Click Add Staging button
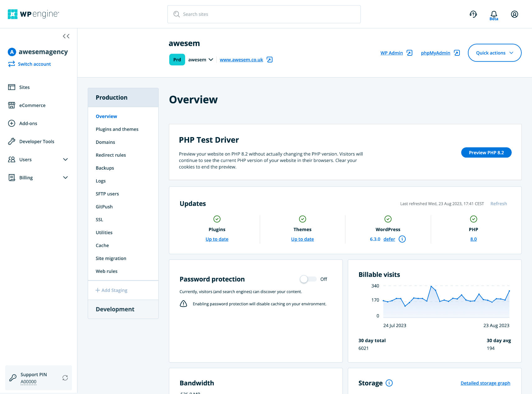Image resolution: width=532 pixels, height=394 pixels. coord(111,290)
